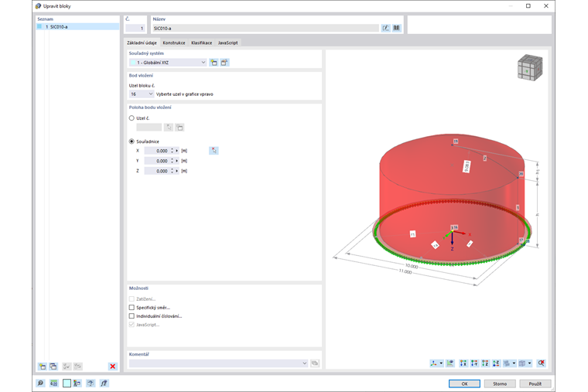Click node 19 label in 3D preview
Viewport: 588px width, 392px height.
coord(456,141)
